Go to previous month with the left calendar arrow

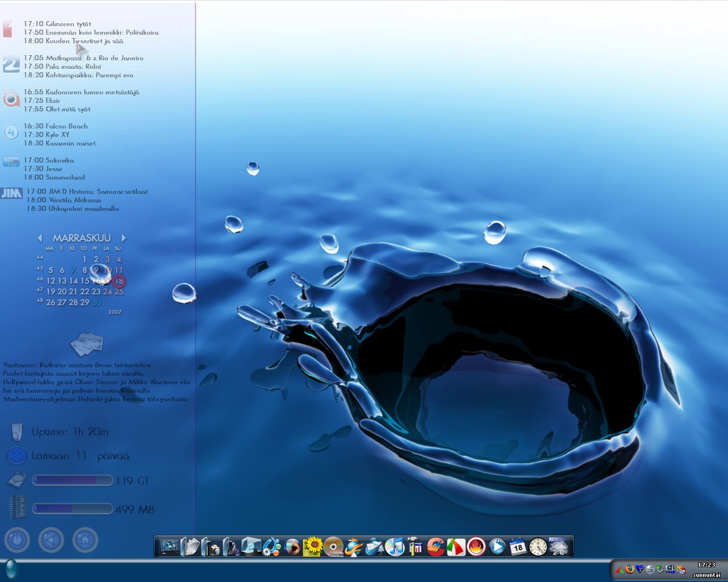click(40, 238)
